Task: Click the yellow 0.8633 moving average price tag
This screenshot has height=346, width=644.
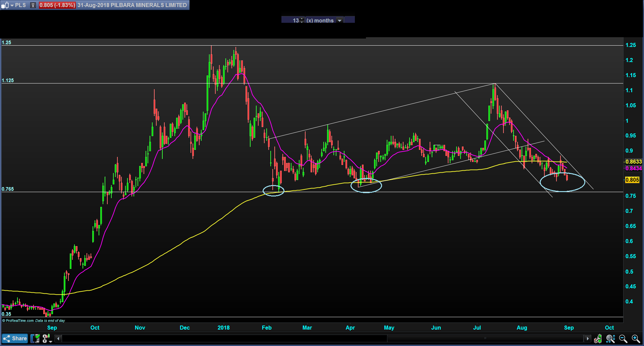Action: (634, 162)
